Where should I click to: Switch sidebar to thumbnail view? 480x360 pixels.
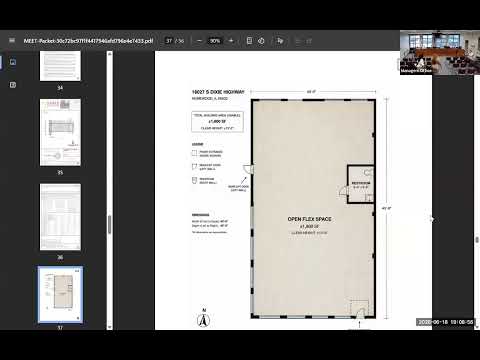coord(13,62)
